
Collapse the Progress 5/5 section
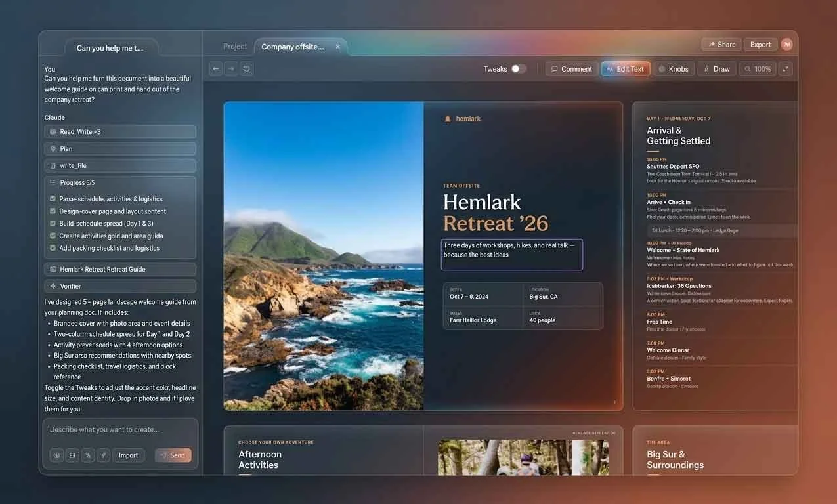click(120, 182)
